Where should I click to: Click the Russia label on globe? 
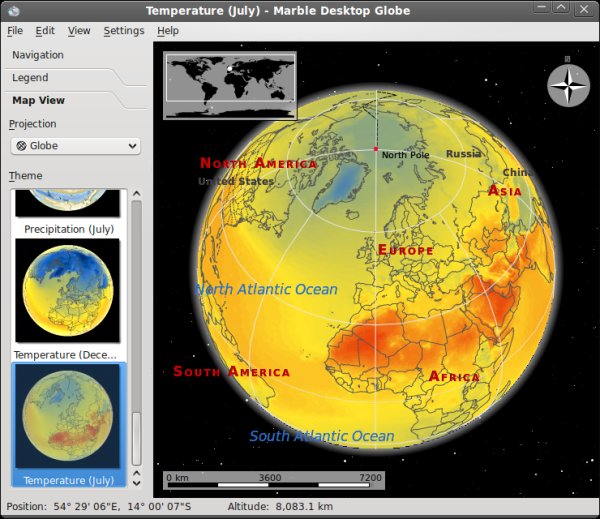(463, 154)
